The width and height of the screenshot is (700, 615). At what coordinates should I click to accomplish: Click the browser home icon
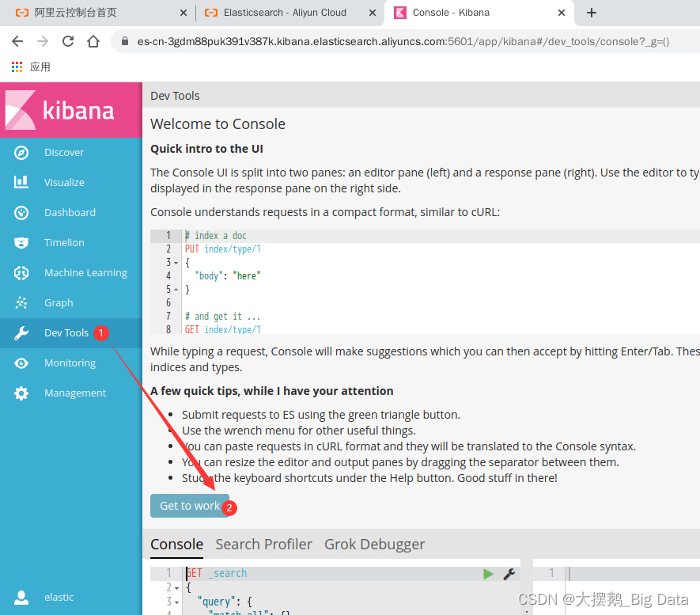pyautogui.click(x=93, y=41)
